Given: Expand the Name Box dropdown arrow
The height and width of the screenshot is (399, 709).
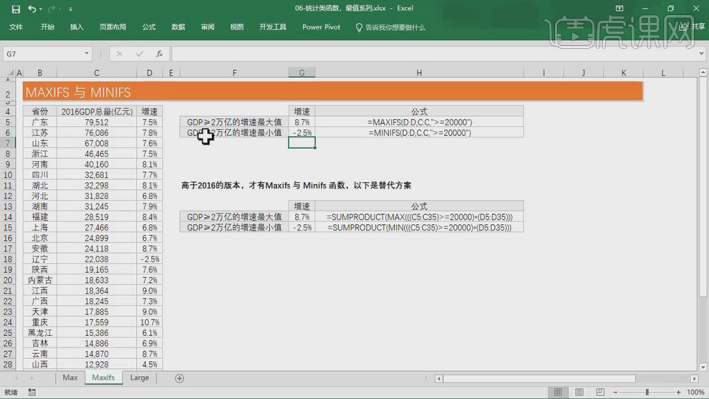Looking at the screenshot, I should (86, 53).
